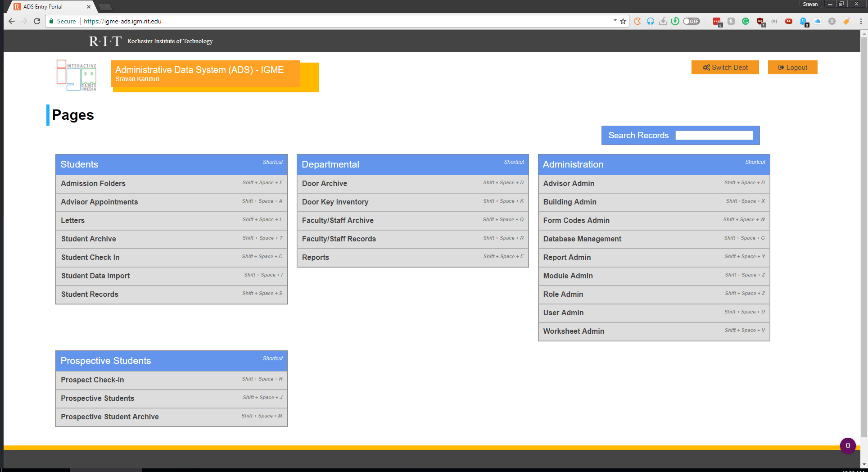868x472 pixels.
Task: Open the Chrome three-dot menu
Action: (861, 21)
